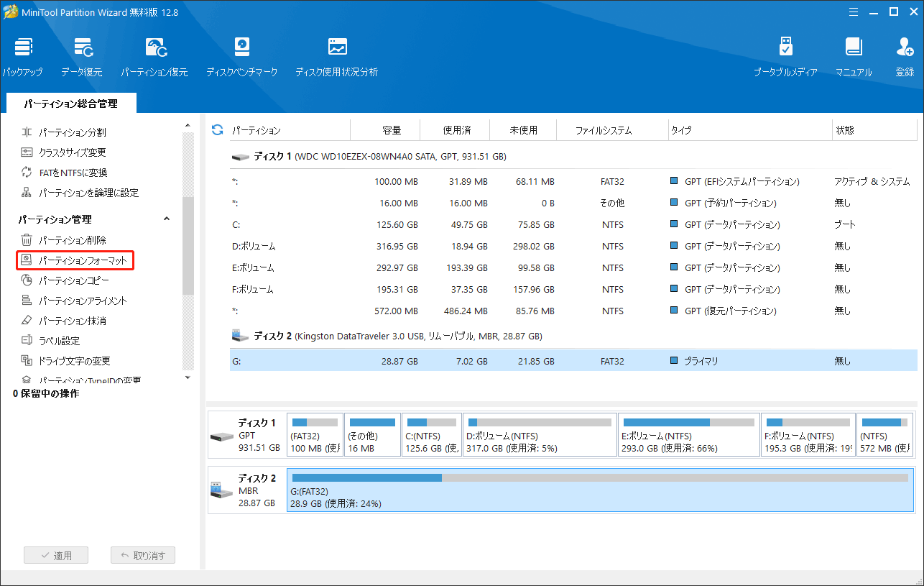Viewport: 924px width, 586px height.
Task: Click the G:(FAT32) block in disk map
Action: pyautogui.click(x=600, y=490)
